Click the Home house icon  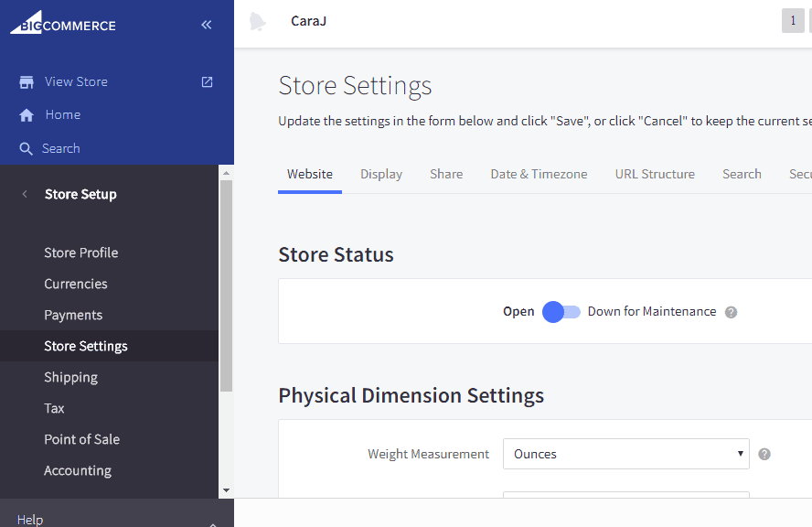tap(27, 115)
